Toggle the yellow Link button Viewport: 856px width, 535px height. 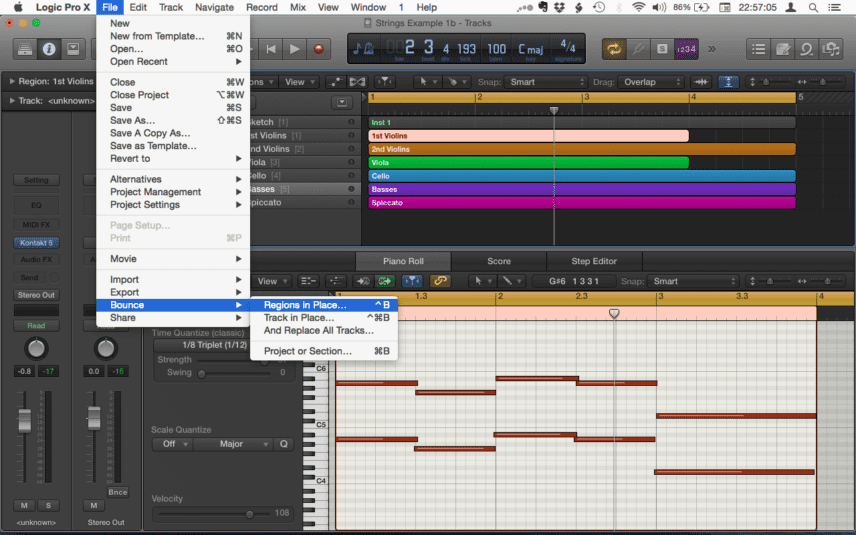440,281
